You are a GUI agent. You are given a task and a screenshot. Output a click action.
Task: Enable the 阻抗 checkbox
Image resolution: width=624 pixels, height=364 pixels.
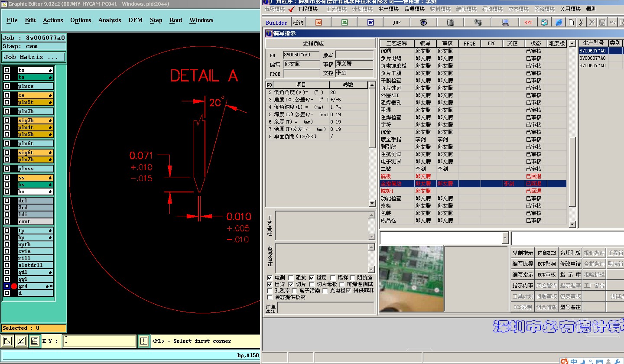(291, 278)
